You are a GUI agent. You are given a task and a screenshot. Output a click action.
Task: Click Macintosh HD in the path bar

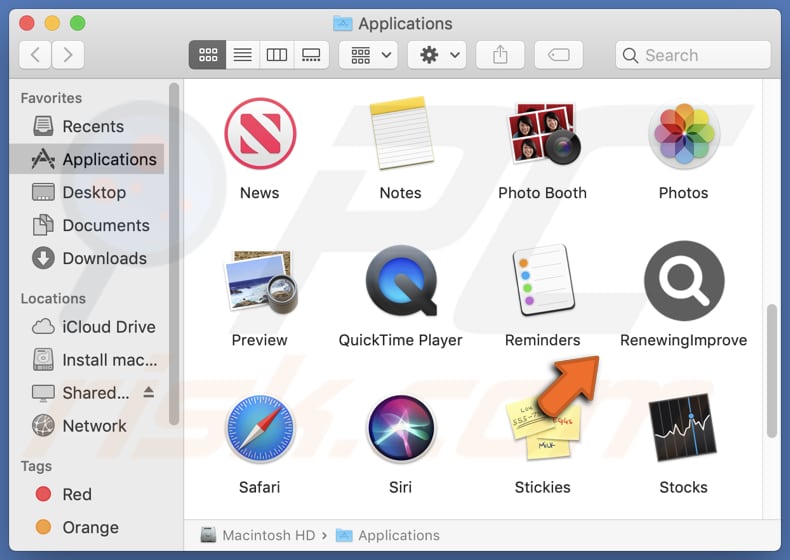click(258, 535)
